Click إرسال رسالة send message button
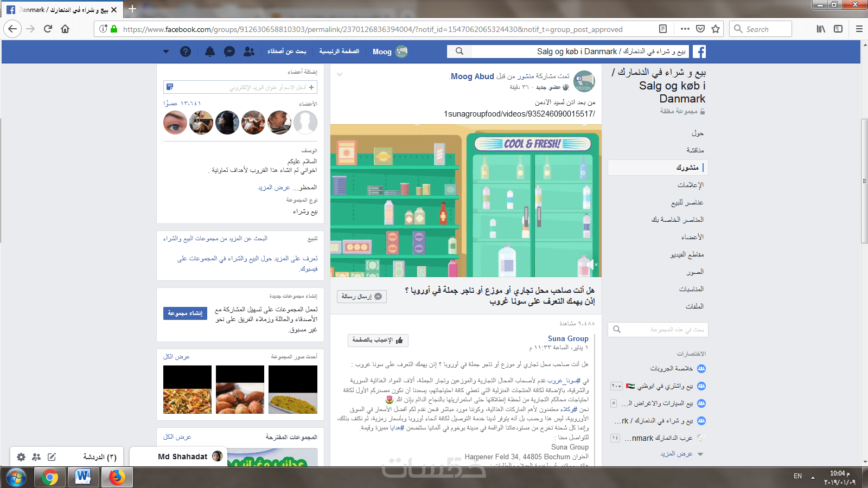 [362, 297]
